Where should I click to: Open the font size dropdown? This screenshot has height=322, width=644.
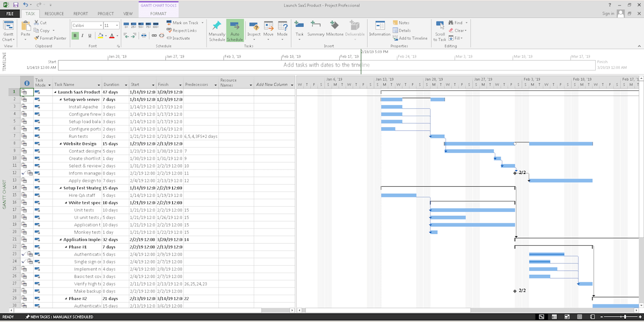tap(118, 25)
